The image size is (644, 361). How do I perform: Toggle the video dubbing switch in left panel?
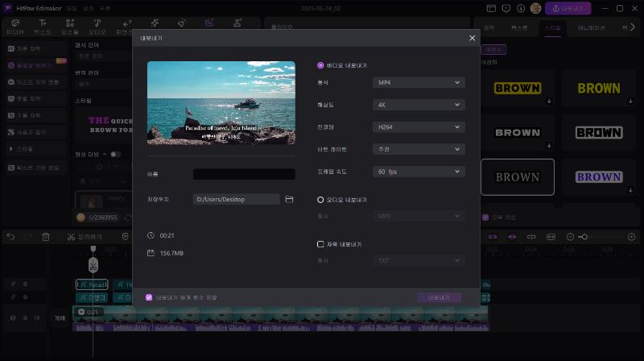pyautogui.click(x=115, y=154)
